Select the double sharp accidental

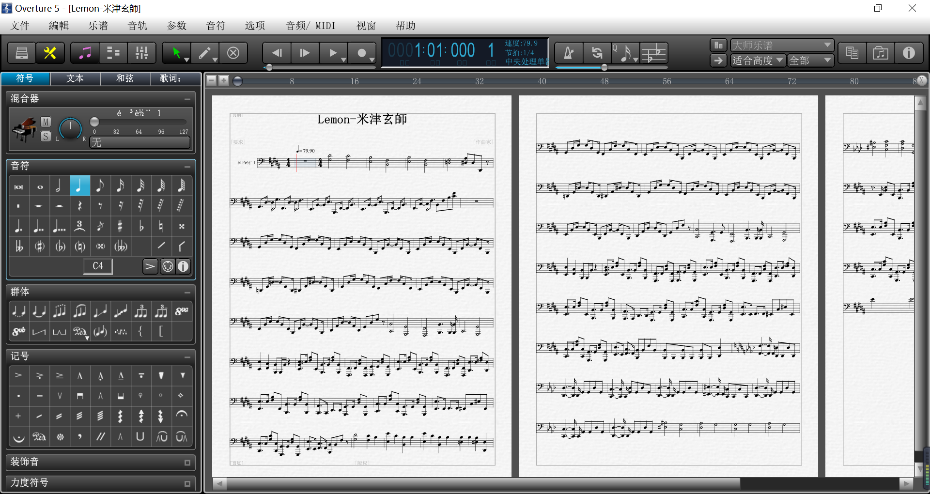(180, 226)
